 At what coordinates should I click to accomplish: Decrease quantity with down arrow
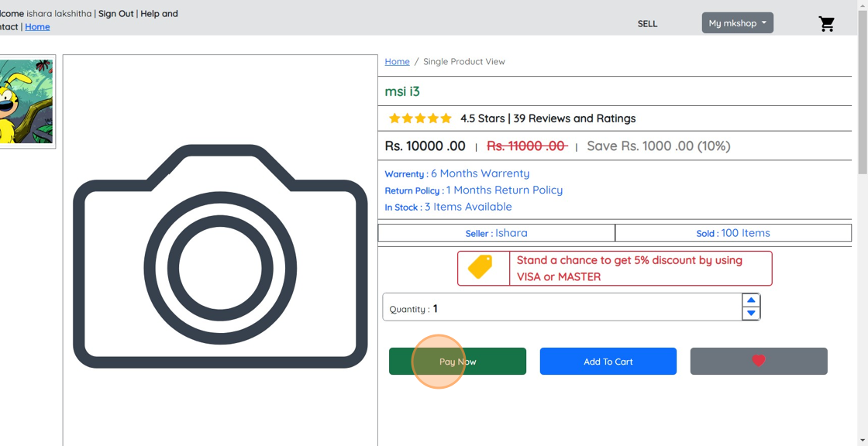click(x=751, y=313)
